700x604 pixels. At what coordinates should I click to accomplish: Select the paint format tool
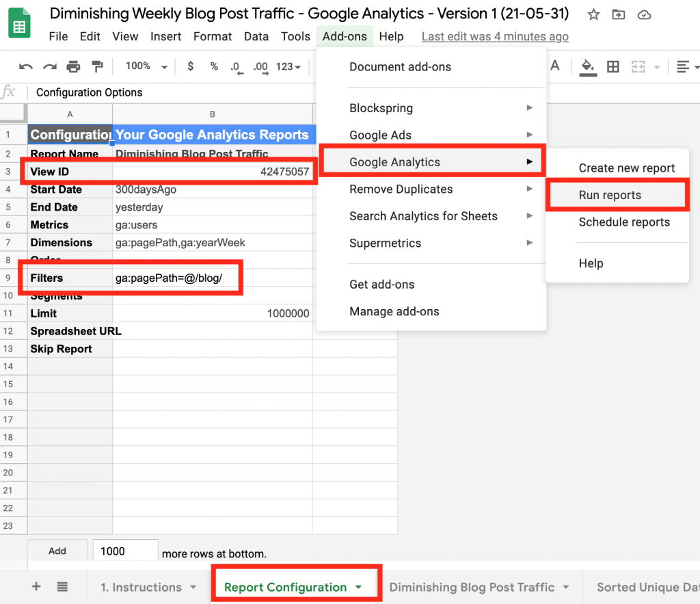pos(97,66)
